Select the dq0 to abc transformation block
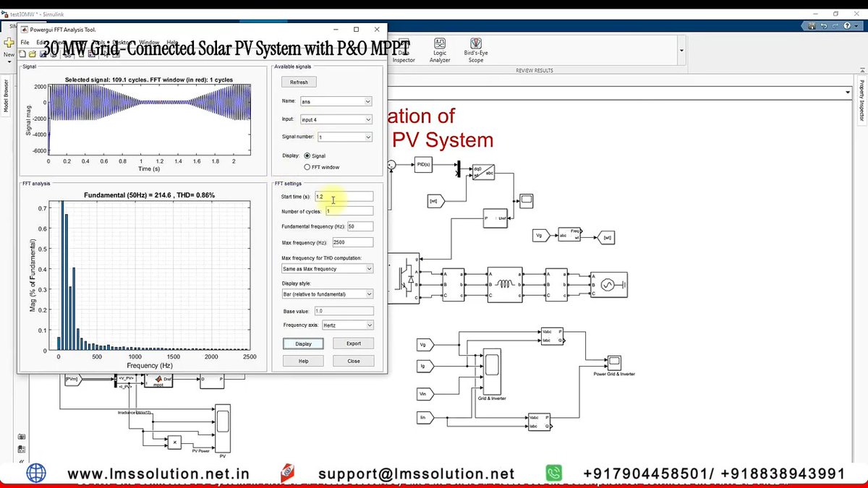The height and width of the screenshot is (488, 868). 483,172
